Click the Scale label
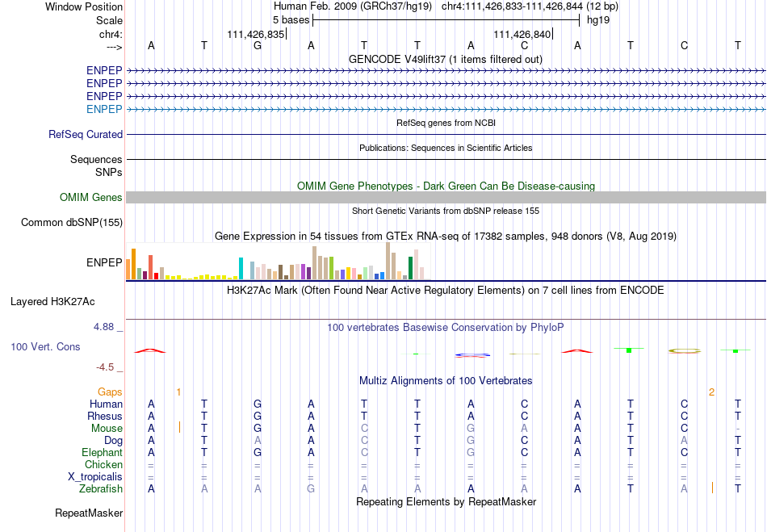 click(x=109, y=20)
